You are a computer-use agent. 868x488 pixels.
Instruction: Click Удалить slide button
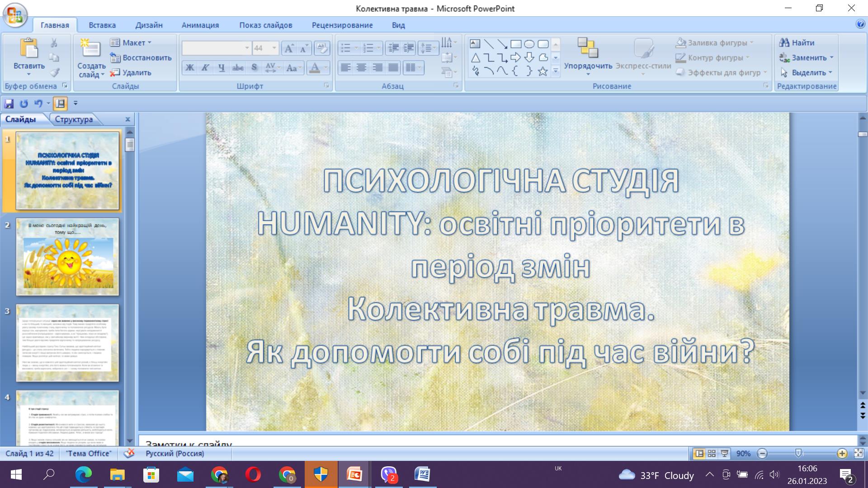click(x=131, y=72)
